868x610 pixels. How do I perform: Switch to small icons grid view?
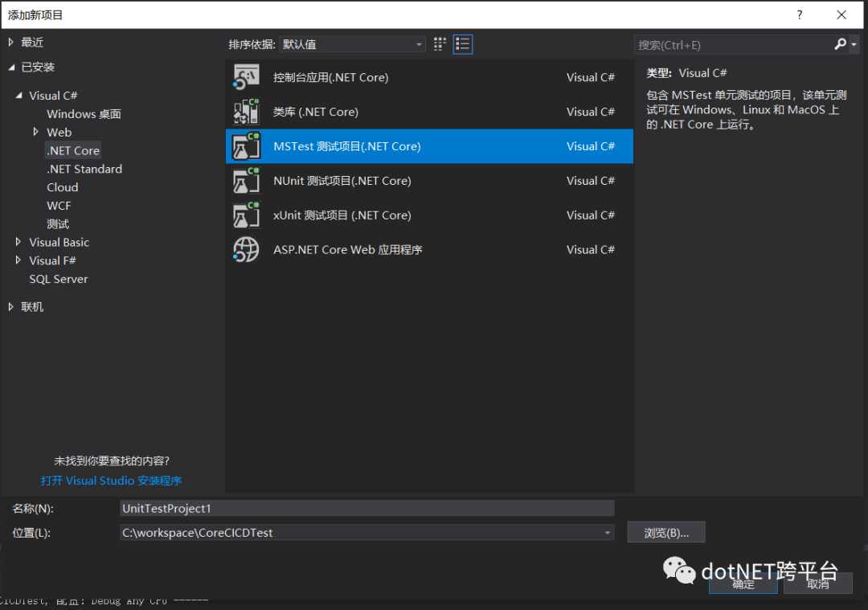pyautogui.click(x=440, y=44)
